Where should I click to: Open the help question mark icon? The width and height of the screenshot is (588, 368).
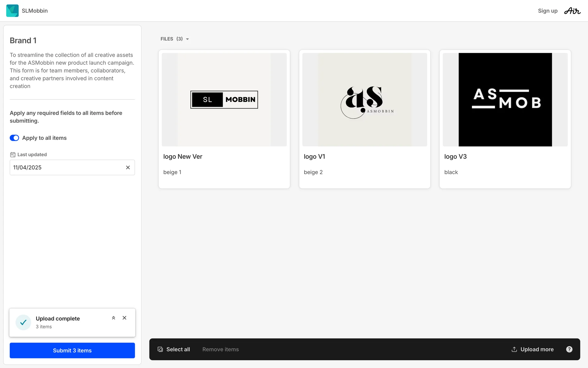pos(569,349)
